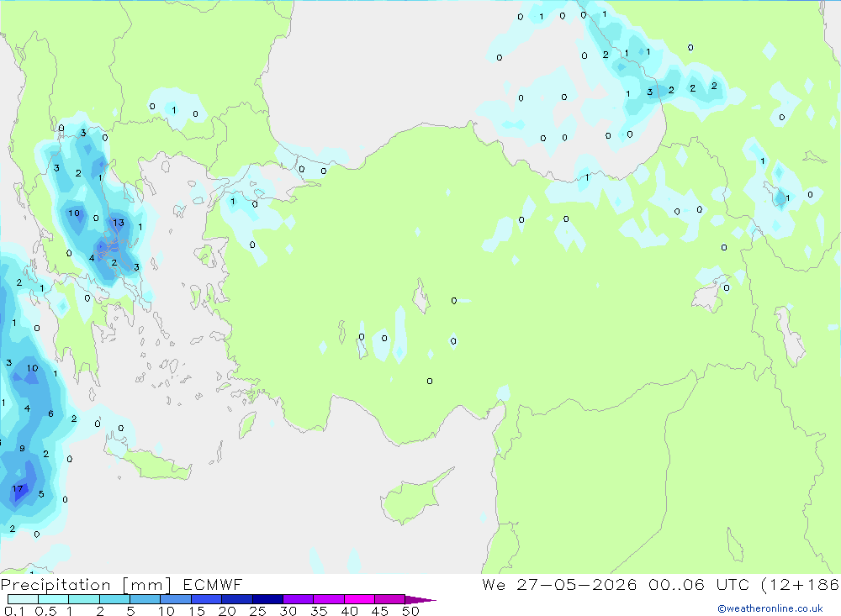Click the 'ECMWF' model label
This screenshot has width=841, height=616.
(x=213, y=584)
